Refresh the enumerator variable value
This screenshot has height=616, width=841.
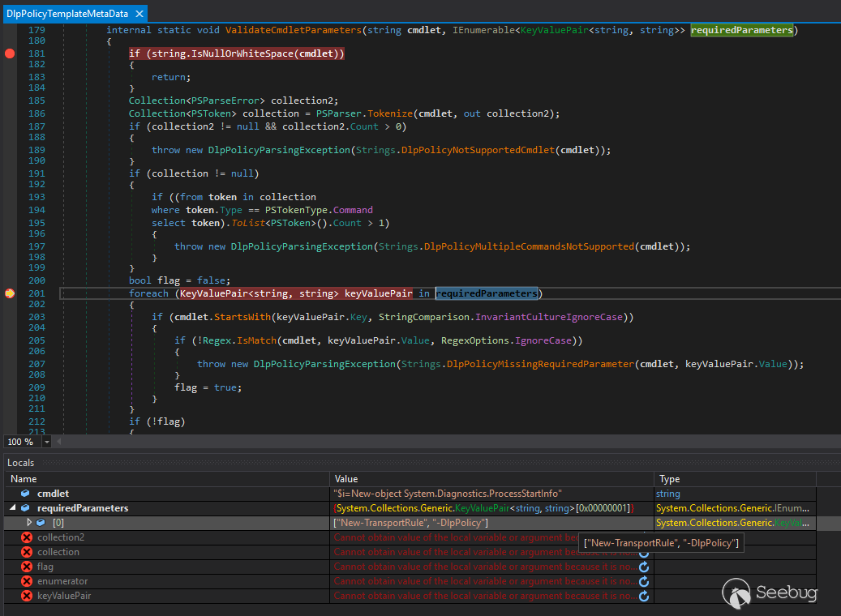[644, 581]
